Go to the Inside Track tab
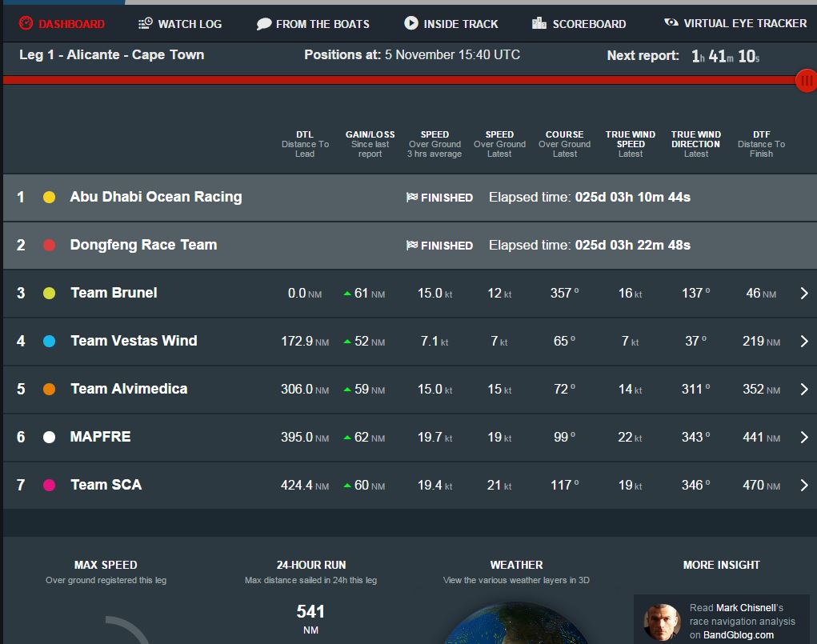Image resolution: width=817 pixels, height=644 pixels. click(451, 23)
